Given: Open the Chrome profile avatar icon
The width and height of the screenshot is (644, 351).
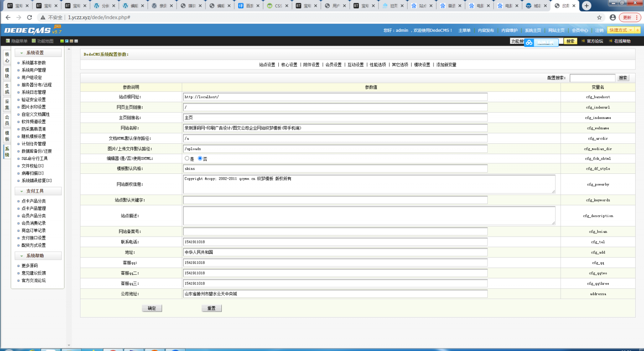Looking at the screenshot, I should point(613,18).
